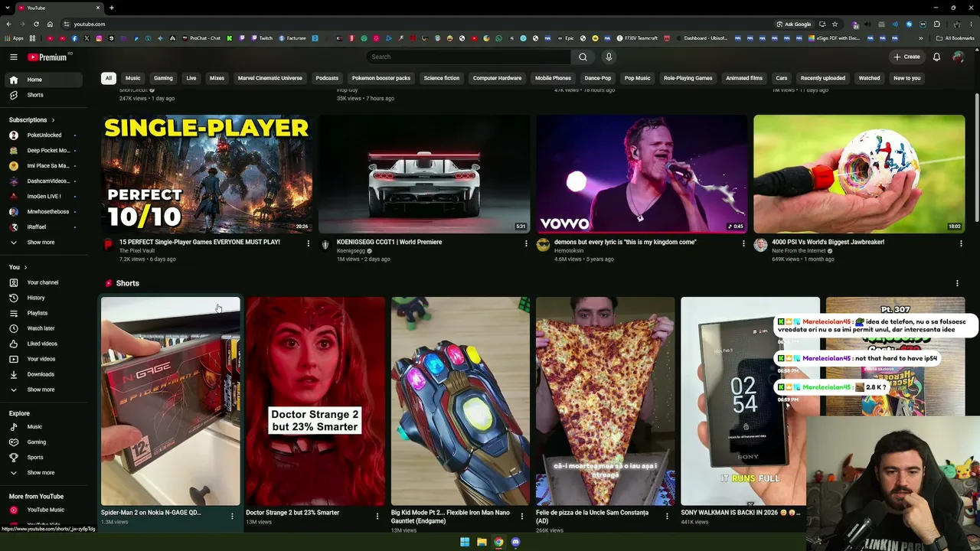The height and width of the screenshot is (551, 980).
Task: Select the New to you chip
Action: click(906, 78)
